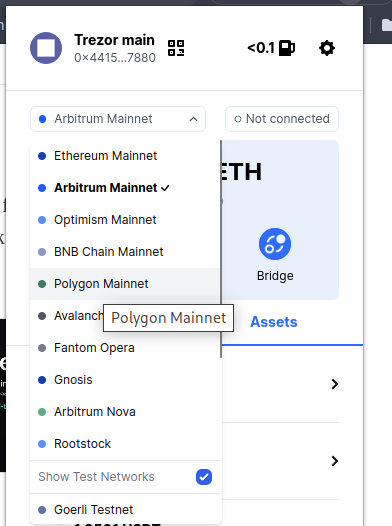
Task: Open the first asset row arrow
Action: point(334,384)
